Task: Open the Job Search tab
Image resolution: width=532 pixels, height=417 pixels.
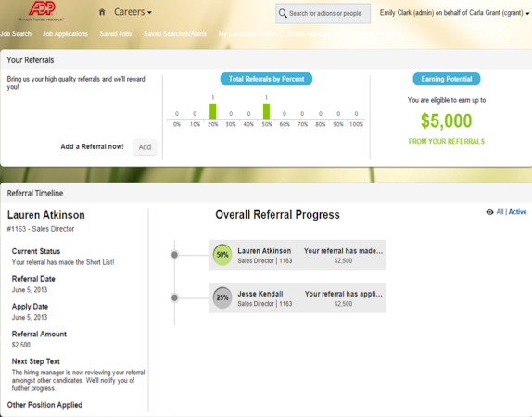Action: click(x=16, y=33)
